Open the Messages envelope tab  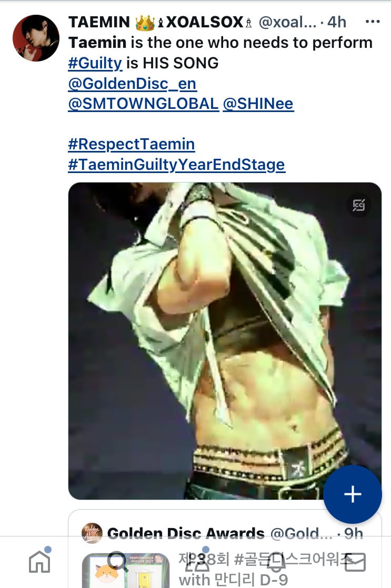point(355,562)
